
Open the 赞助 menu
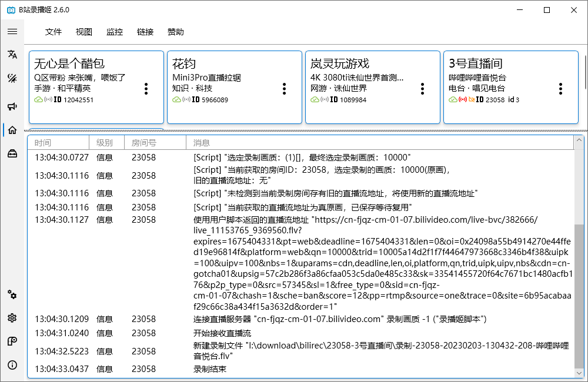pyautogui.click(x=175, y=32)
